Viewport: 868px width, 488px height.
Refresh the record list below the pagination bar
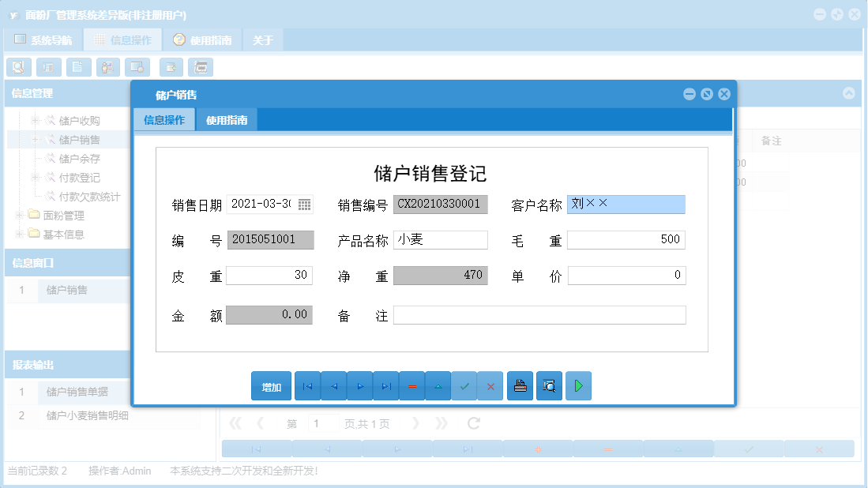tap(472, 423)
